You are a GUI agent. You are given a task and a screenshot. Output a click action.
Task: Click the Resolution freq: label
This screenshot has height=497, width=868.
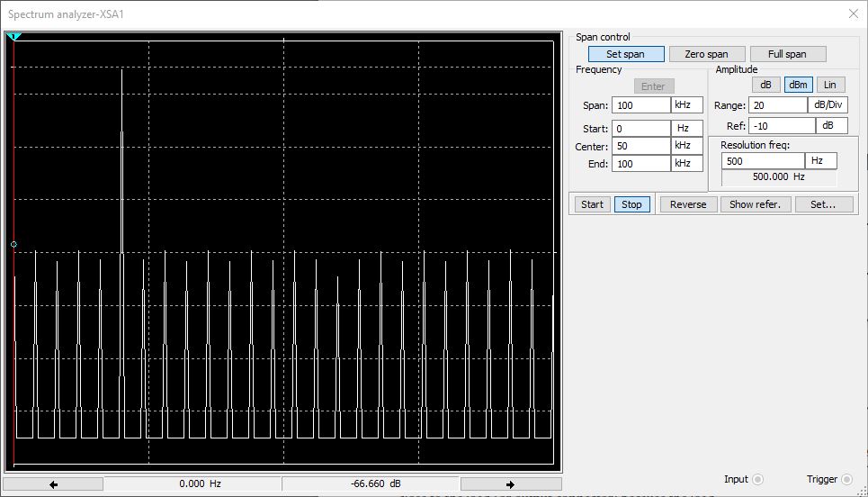click(x=755, y=145)
